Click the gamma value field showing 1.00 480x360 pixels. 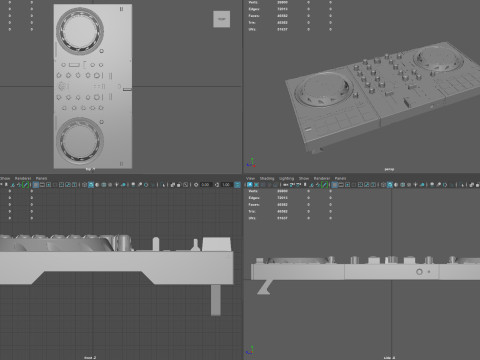227,185
